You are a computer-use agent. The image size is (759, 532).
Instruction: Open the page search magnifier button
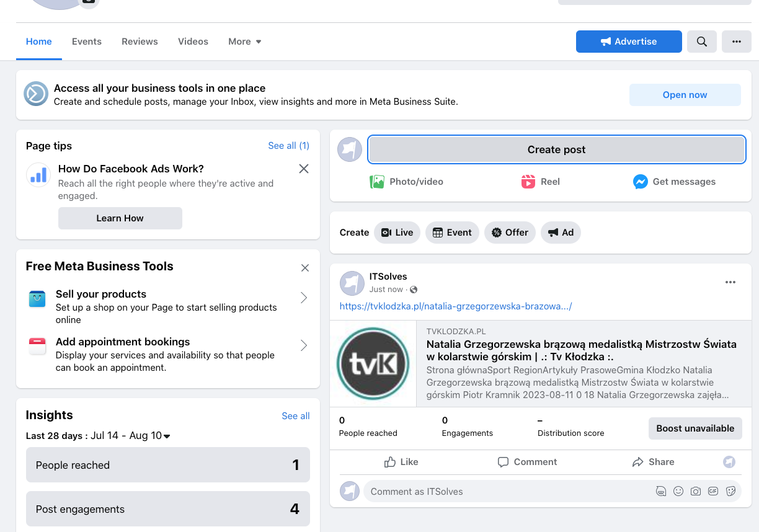702,42
